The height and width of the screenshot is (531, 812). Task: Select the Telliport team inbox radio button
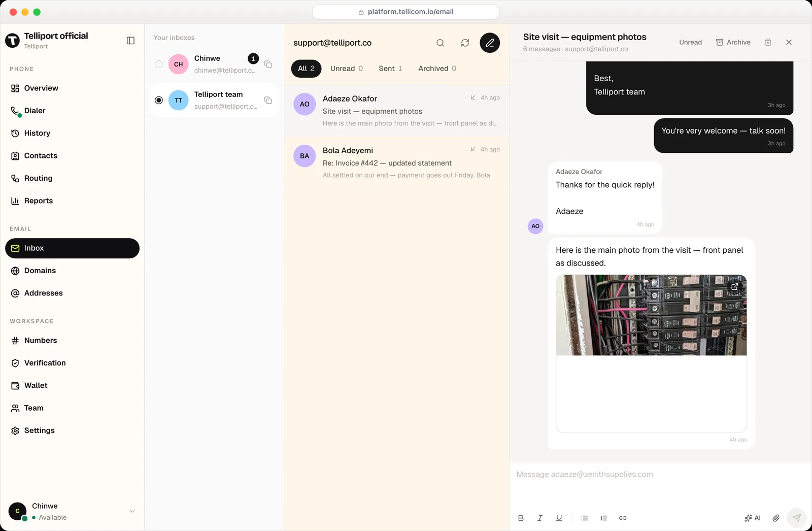(x=159, y=101)
